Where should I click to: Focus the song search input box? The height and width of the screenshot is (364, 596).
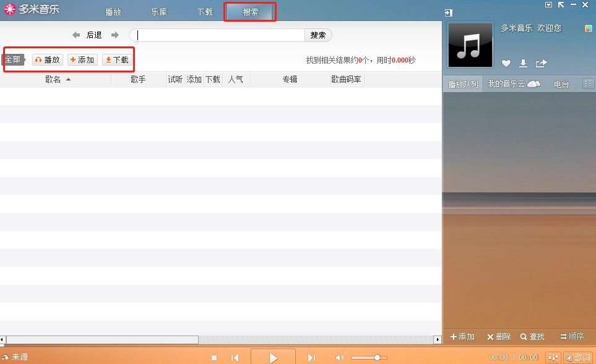pos(217,35)
